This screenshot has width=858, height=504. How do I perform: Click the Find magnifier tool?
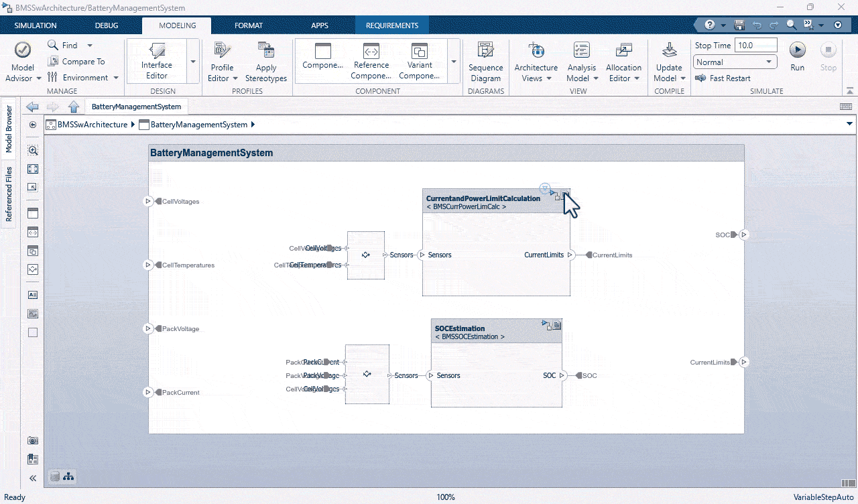[x=54, y=45]
